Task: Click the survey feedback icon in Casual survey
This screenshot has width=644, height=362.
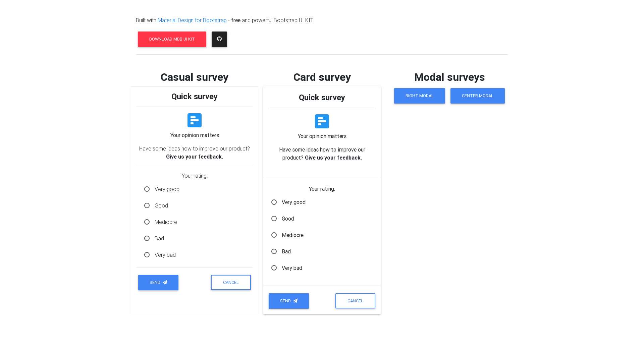Action: 195,120
